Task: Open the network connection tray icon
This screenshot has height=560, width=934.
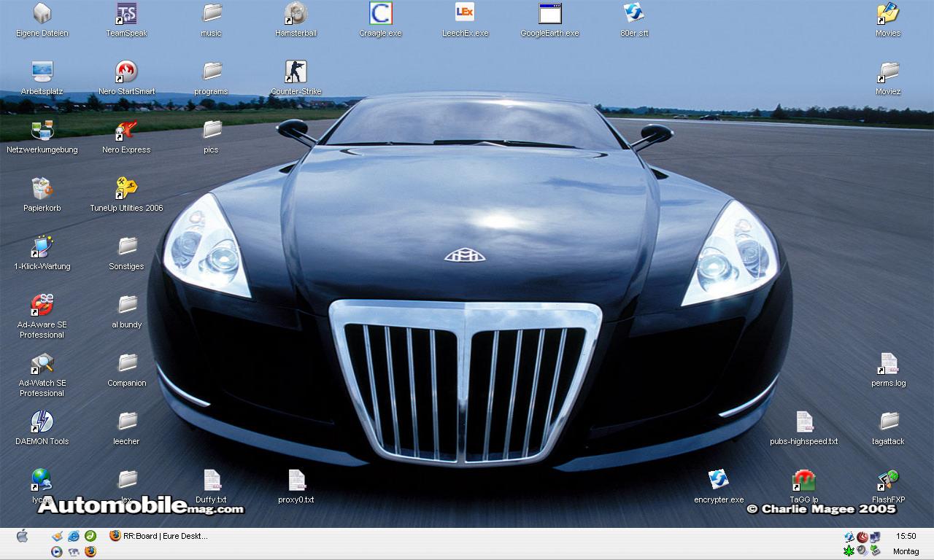Action: 874,537
